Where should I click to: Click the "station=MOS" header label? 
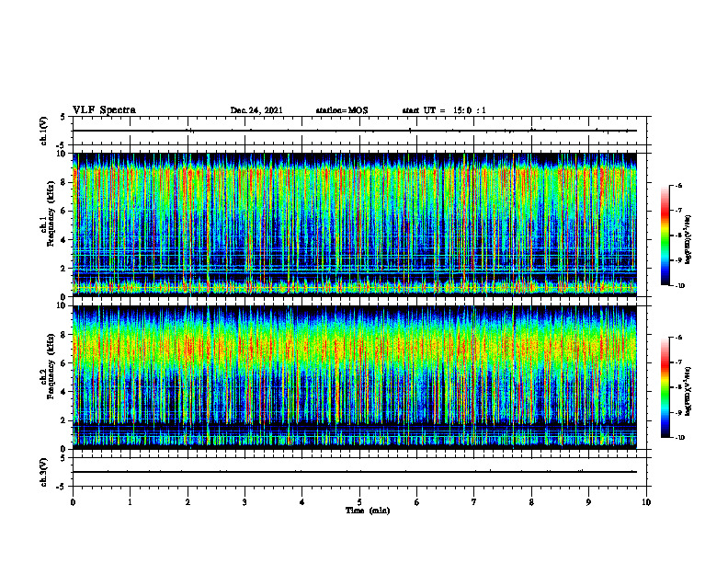pyautogui.click(x=342, y=110)
